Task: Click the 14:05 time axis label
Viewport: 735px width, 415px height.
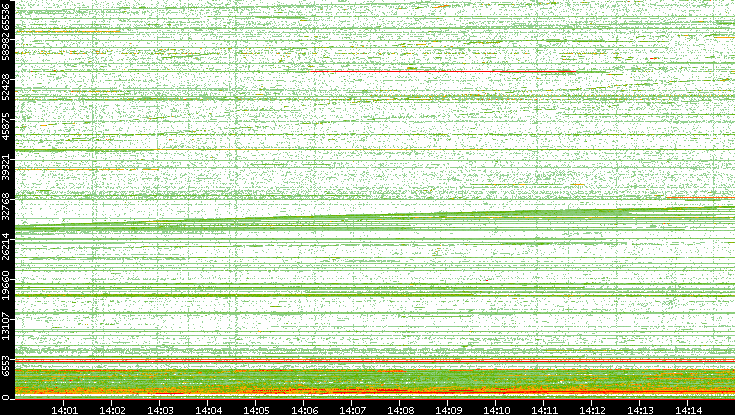Action: 256,409
